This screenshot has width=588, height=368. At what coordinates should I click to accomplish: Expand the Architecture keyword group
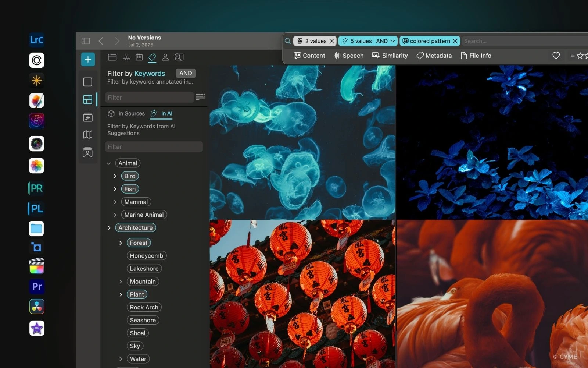point(109,228)
